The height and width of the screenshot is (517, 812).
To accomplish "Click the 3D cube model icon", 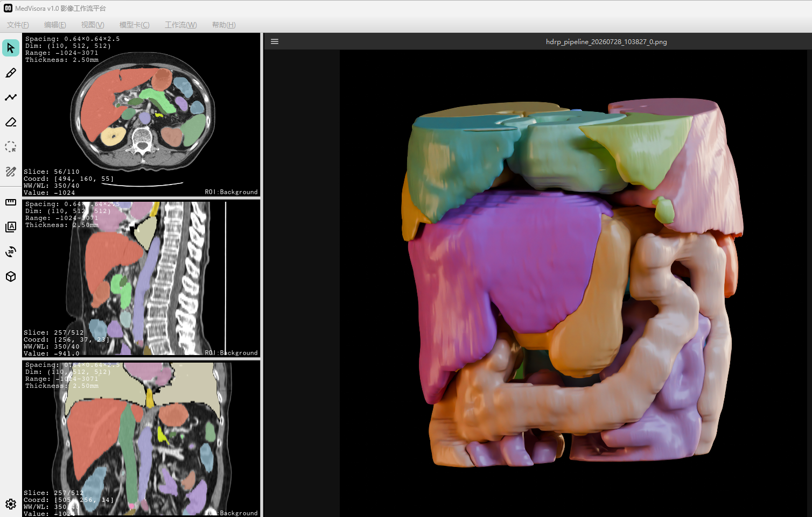I will (11, 277).
